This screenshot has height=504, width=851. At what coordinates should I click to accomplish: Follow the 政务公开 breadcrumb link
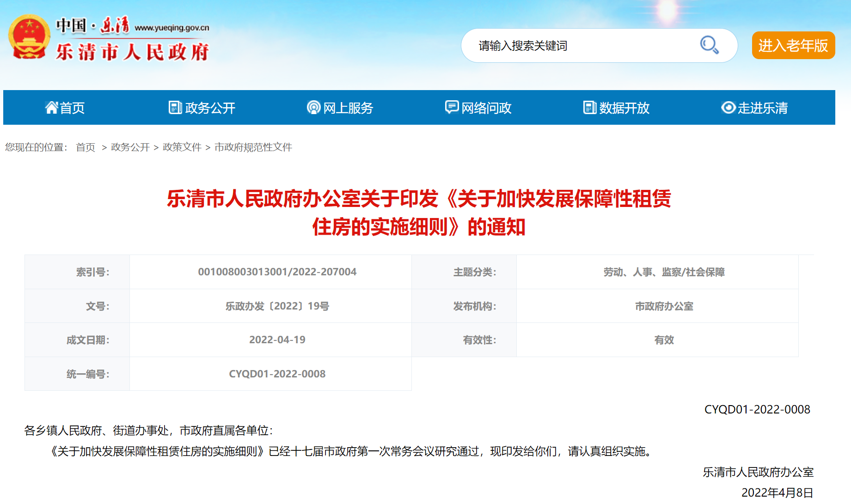(130, 147)
